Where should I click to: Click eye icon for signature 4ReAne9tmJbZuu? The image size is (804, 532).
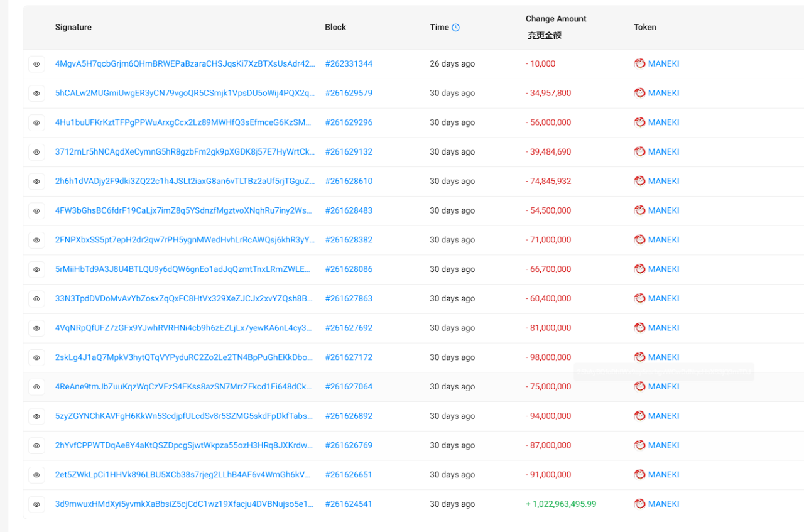(36, 387)
